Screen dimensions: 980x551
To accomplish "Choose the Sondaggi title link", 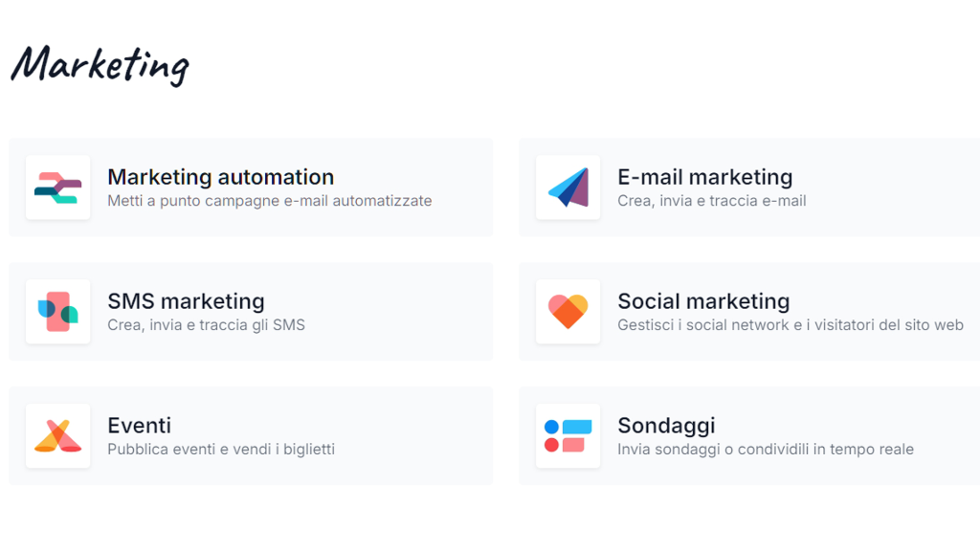I will click(x=666, y=426).
